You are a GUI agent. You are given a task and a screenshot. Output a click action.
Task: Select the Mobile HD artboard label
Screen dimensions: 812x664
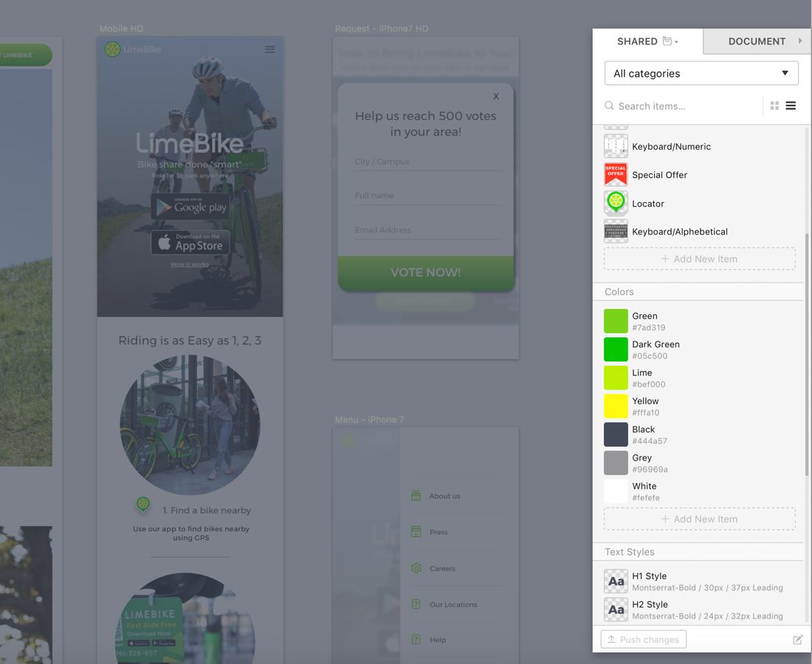(x=121, y=29)
